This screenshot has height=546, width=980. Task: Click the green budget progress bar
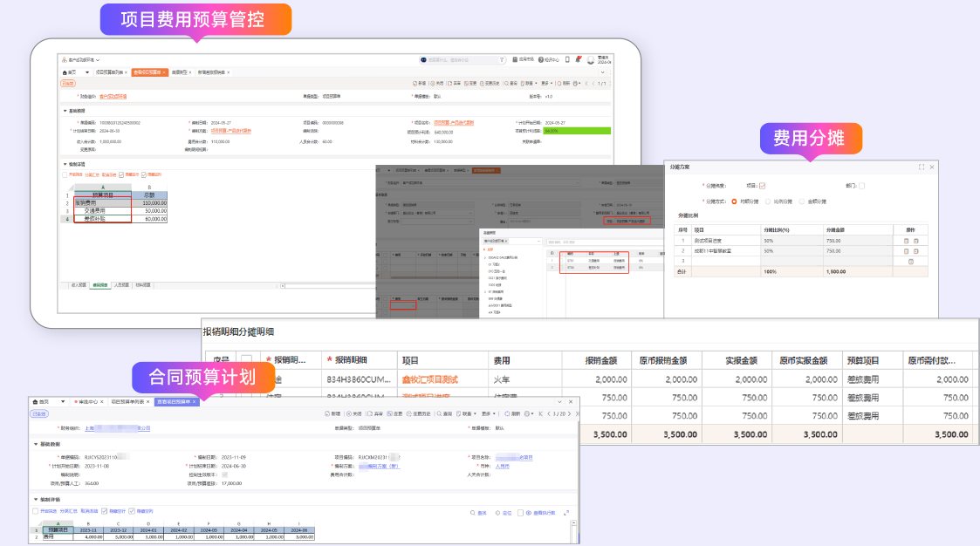pos(576,131)
